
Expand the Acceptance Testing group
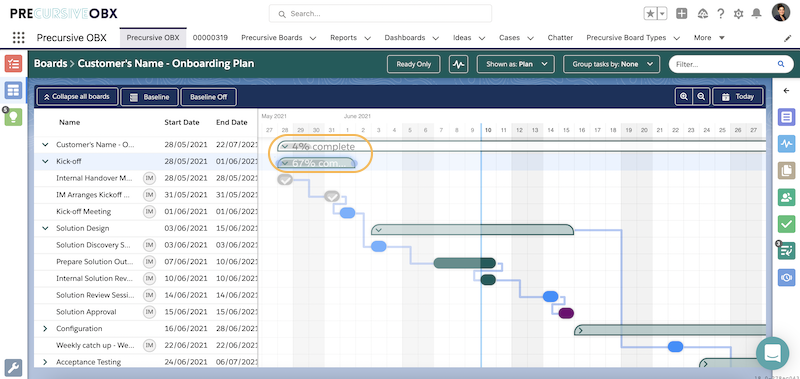[x=45, y=362]
